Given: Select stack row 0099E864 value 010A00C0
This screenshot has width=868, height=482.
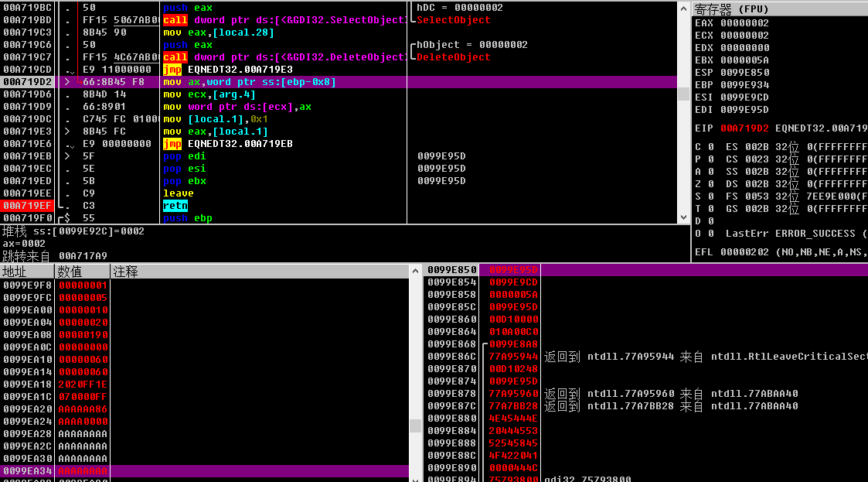Looking at the screenshot, I should (513, 332).
